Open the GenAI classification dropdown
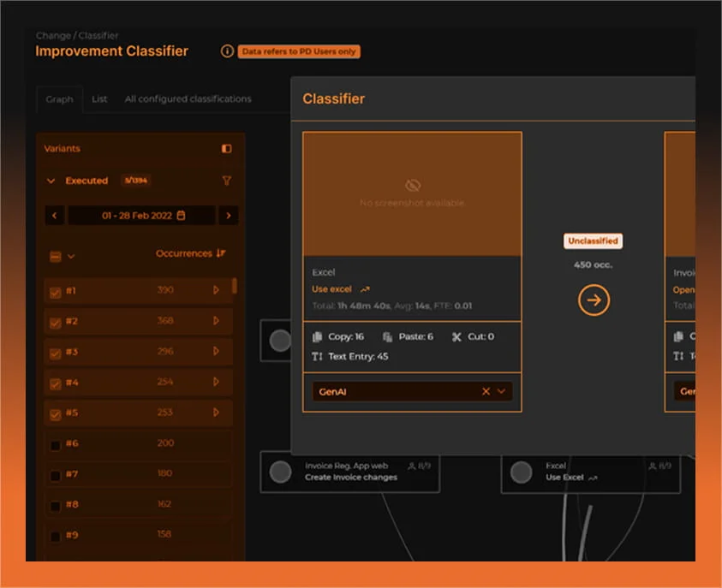The height and width of the screenshot is (588, 722). pos(502,391)
